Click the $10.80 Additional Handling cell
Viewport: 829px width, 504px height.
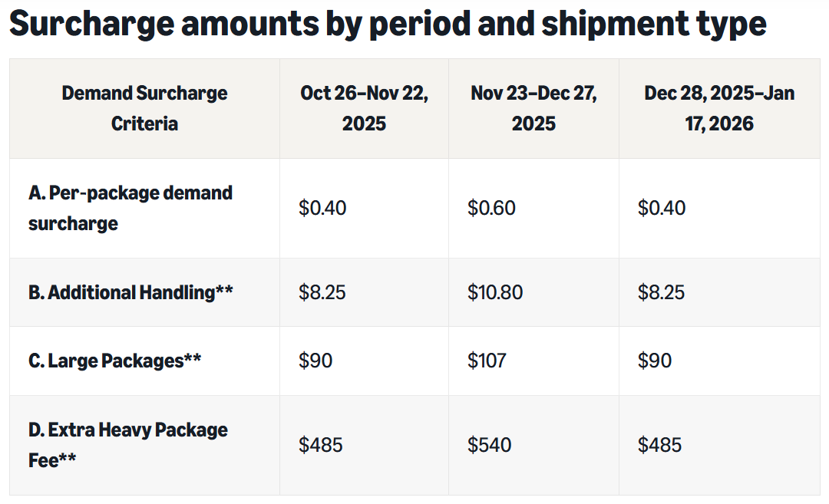(x=495, y=292)
